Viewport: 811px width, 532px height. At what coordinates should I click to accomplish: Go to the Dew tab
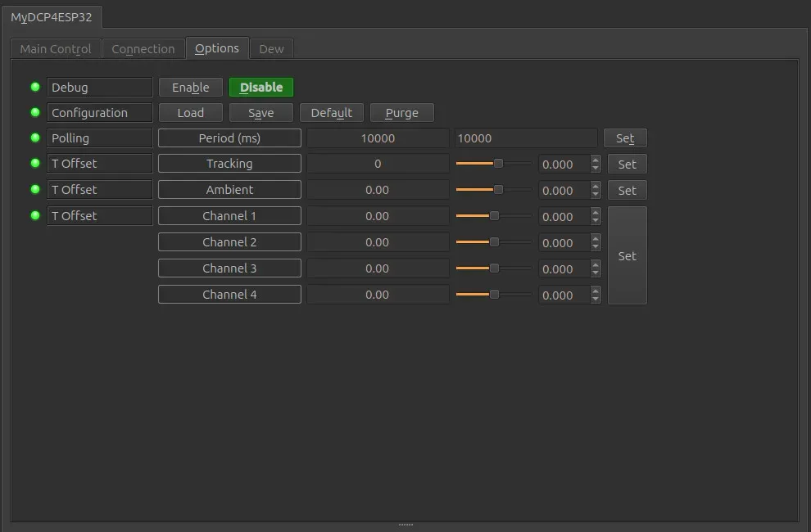271,49
